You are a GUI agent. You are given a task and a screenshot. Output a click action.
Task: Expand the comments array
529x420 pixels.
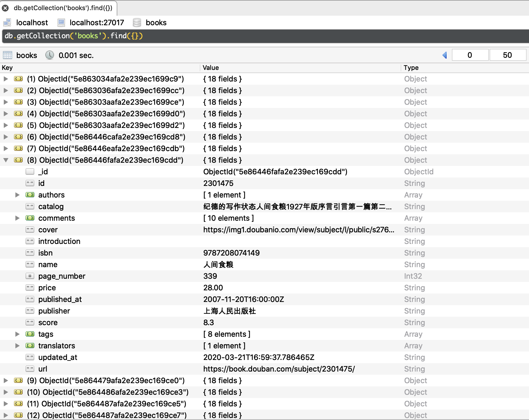pos(17,218)
